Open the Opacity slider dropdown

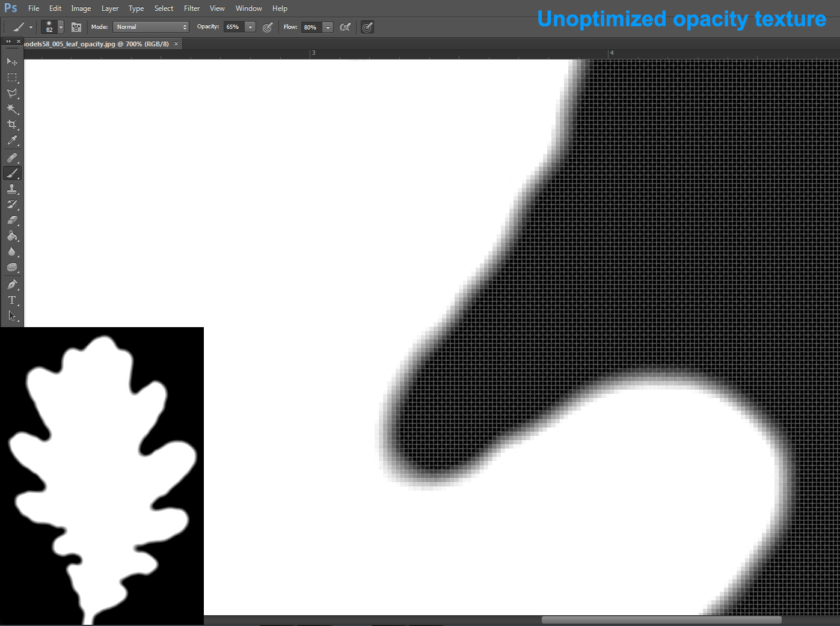(250, 26)
